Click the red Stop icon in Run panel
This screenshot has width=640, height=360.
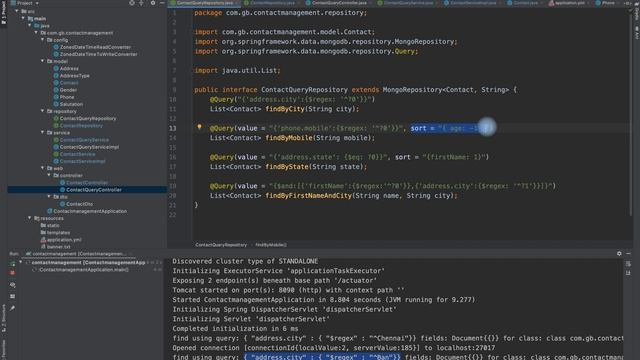point(13,273)
